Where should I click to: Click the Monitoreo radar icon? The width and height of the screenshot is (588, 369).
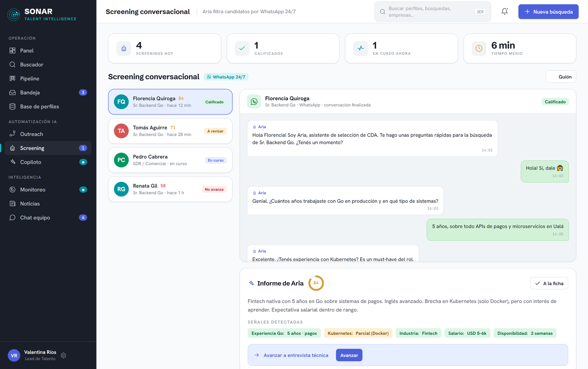(12, 190)
